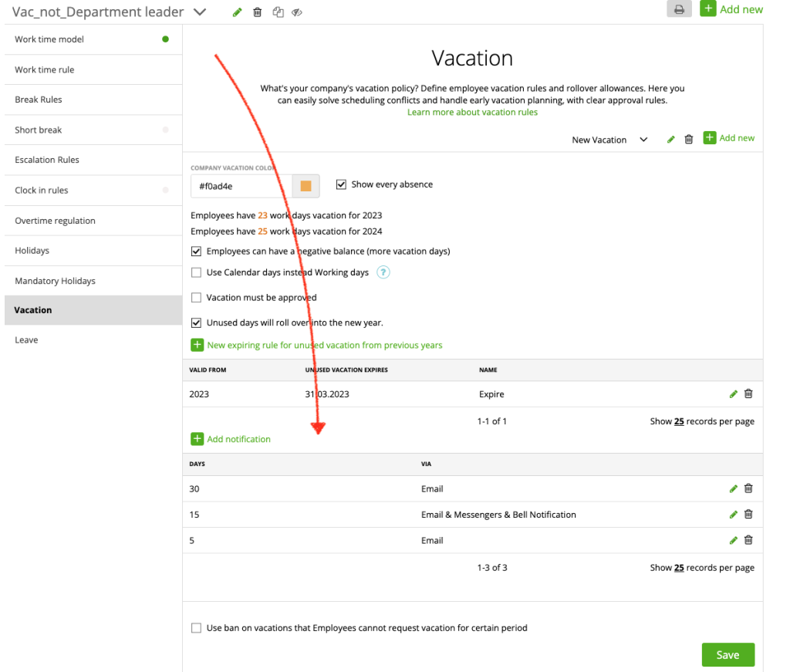Image resolution: width=790 pixels, height=672 pixels.
Task: Sort by UNUSED VACATION EXPIRES column
Action: (x=346, y=370)
